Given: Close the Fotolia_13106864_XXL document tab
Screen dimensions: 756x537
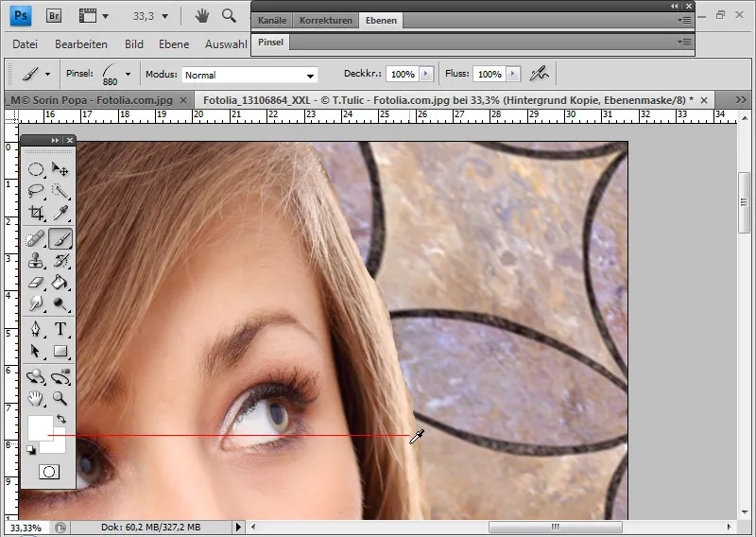Looking at the screenshot, I should pyautogui.click(x=704, y=100).
